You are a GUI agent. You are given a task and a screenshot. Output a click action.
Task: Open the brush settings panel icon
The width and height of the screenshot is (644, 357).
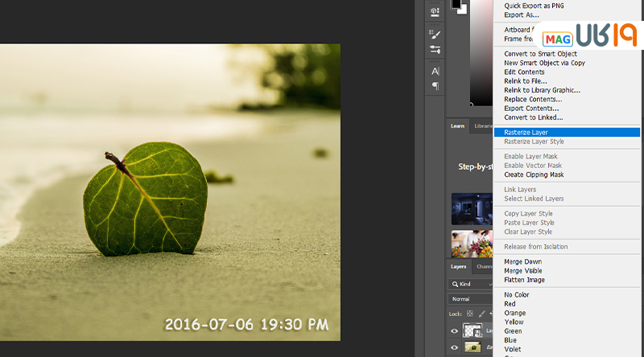pos(436,35)
